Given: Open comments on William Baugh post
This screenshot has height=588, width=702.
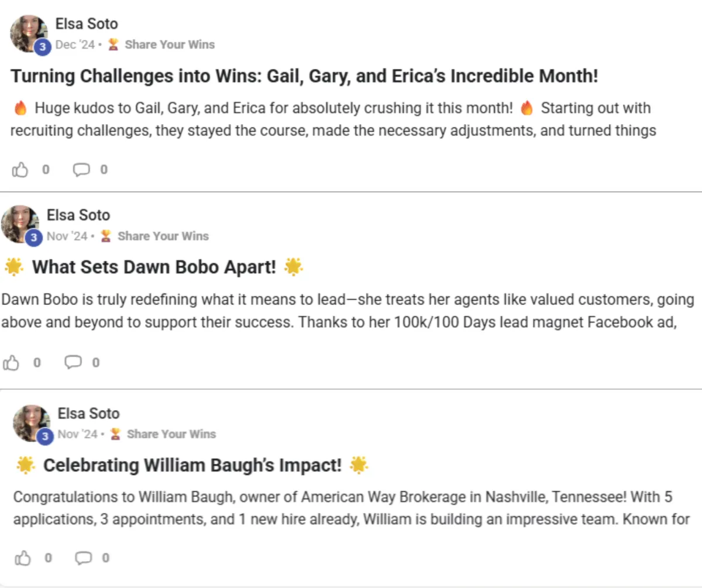Looking at the screenshot, I should (84, 558).
